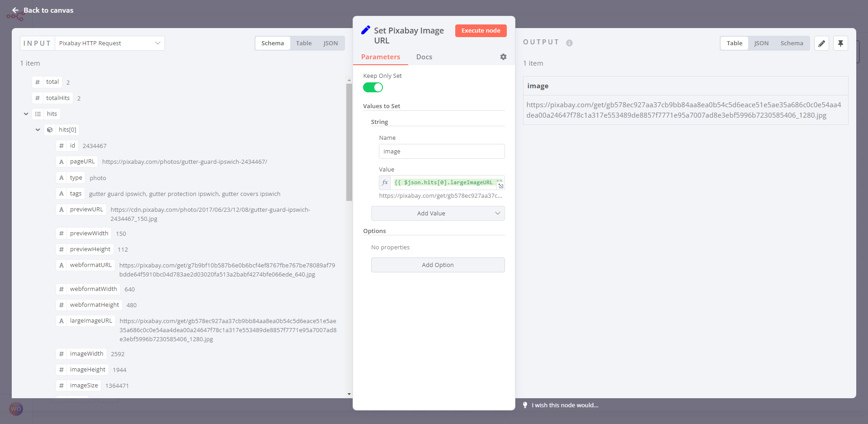The image size is (868, 424).
Task: Switch to the Docs tab
Action: [424, 57]
